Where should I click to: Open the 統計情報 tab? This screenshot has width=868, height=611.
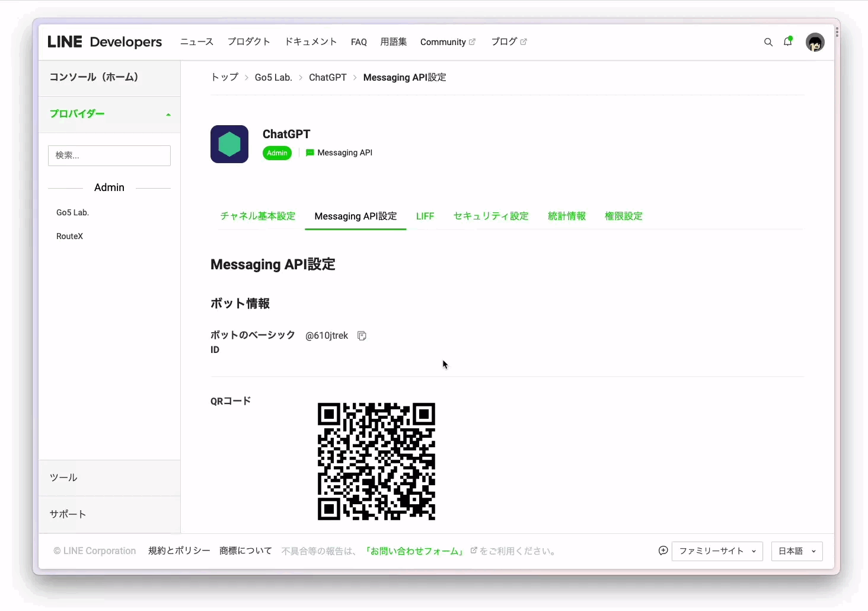567,216
